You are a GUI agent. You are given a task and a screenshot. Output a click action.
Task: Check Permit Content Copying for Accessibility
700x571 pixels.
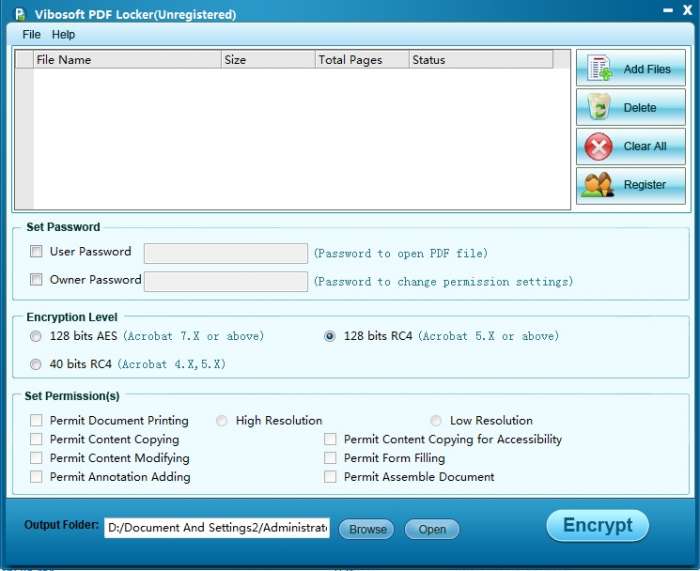coord(330,439)
